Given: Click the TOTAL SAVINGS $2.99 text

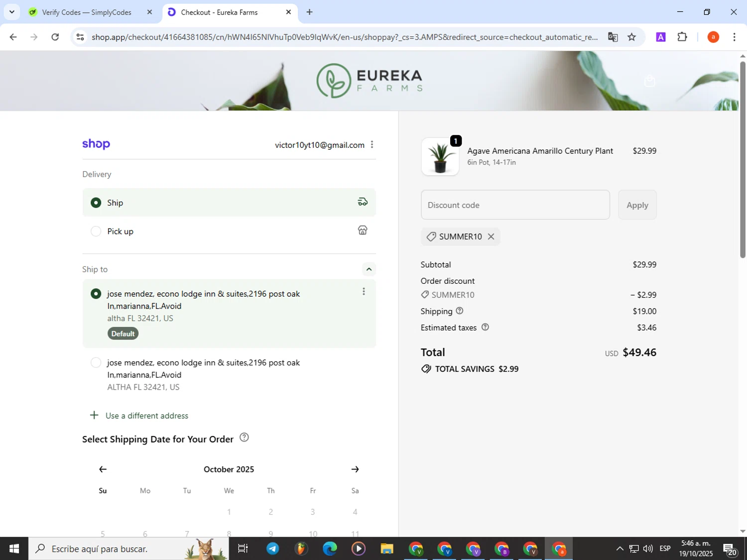Looking at the screenshot, I should point(477,369).
